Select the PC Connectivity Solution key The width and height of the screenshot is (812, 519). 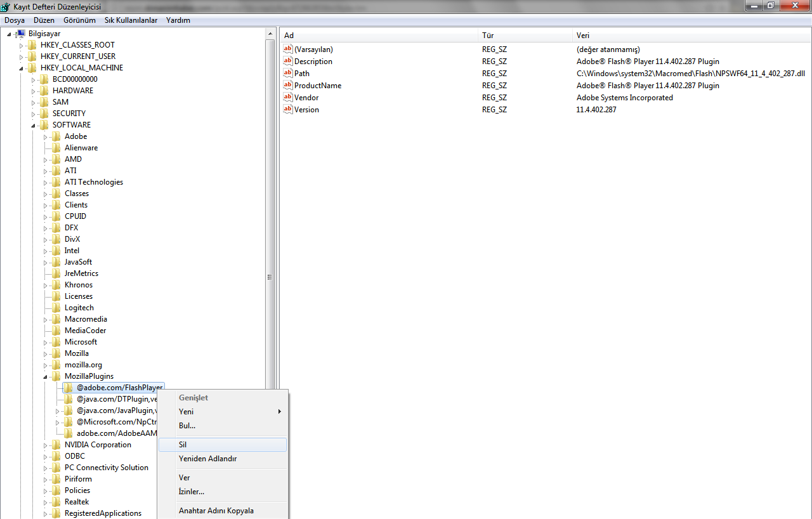107,468
